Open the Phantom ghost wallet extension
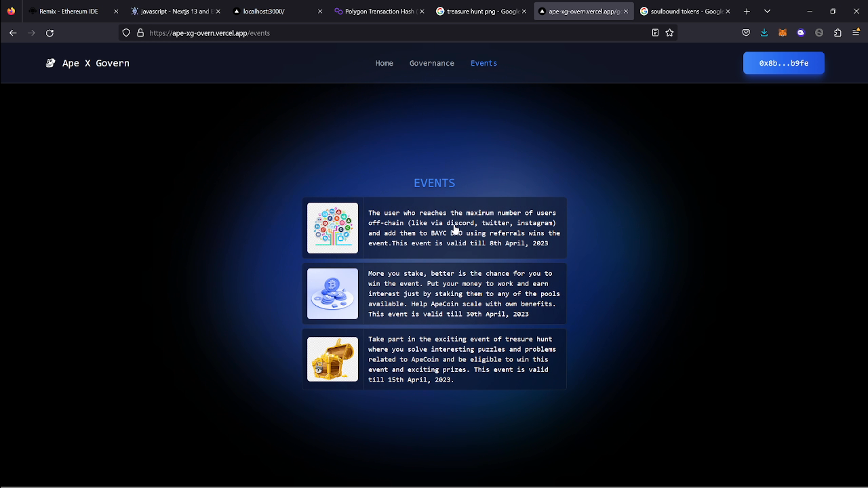Screen dimensions: 868x488 tap(801, 33)
